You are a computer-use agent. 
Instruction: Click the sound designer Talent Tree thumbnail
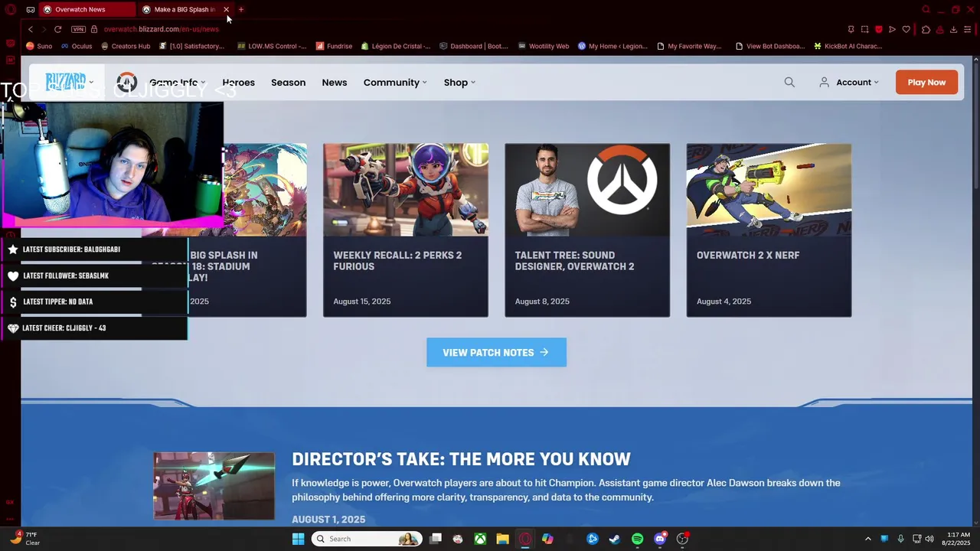tap(587, 190)
